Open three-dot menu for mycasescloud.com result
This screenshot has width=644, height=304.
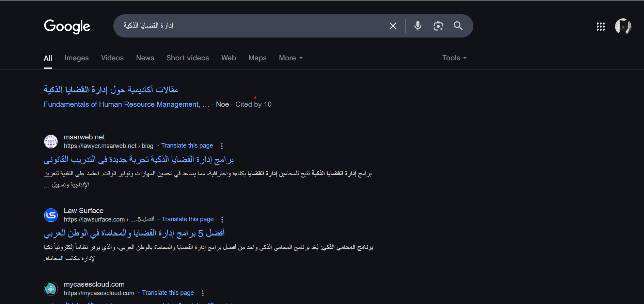click(203, 293)
